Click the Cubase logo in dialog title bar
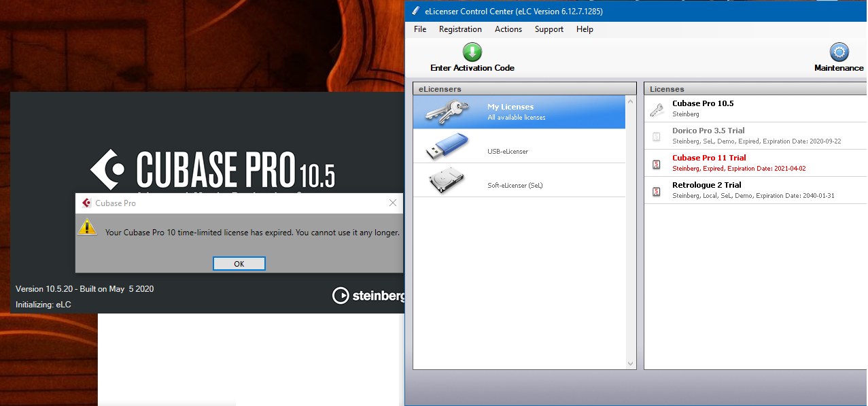 point(86,203)
